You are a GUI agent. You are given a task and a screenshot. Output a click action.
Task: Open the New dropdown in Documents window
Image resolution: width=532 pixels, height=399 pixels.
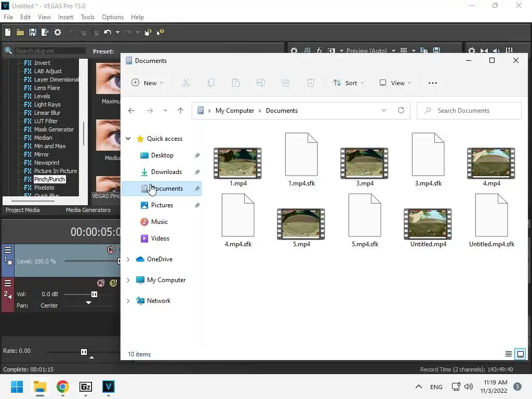pyautogui.click(x=147, y=83)
